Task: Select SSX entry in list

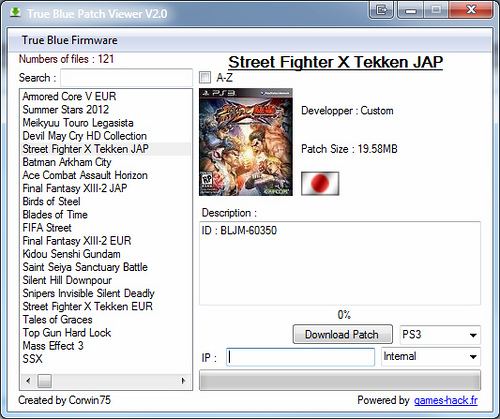Action: tap(106, 359)
